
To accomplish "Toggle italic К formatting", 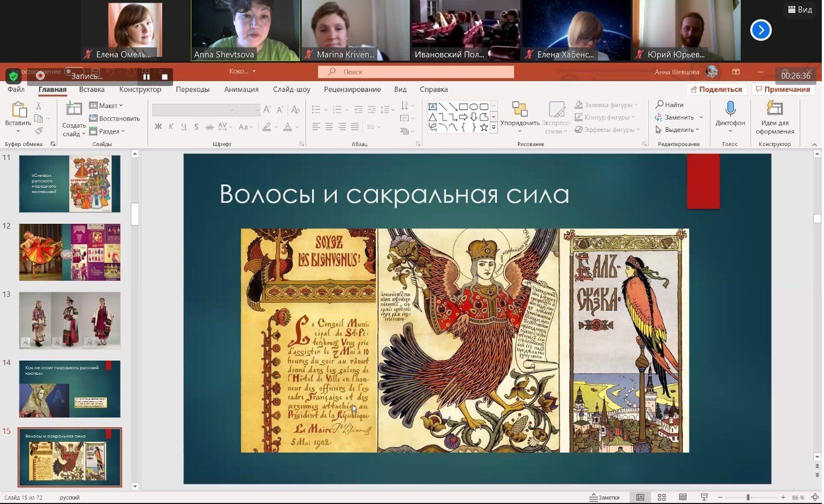I will point(171,127).
